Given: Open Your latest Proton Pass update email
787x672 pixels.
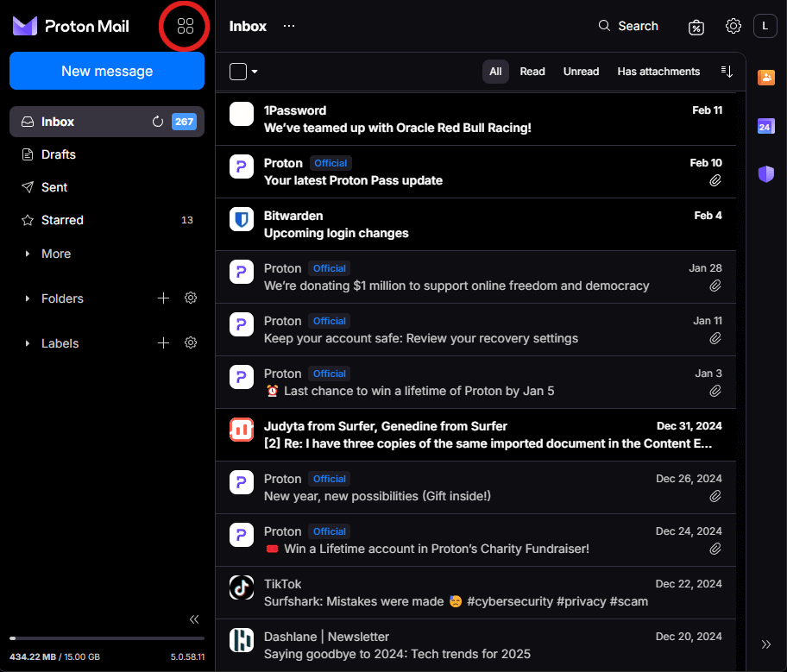Looking at the screenshot, I should pyautogui.click(x=475, y=172).
